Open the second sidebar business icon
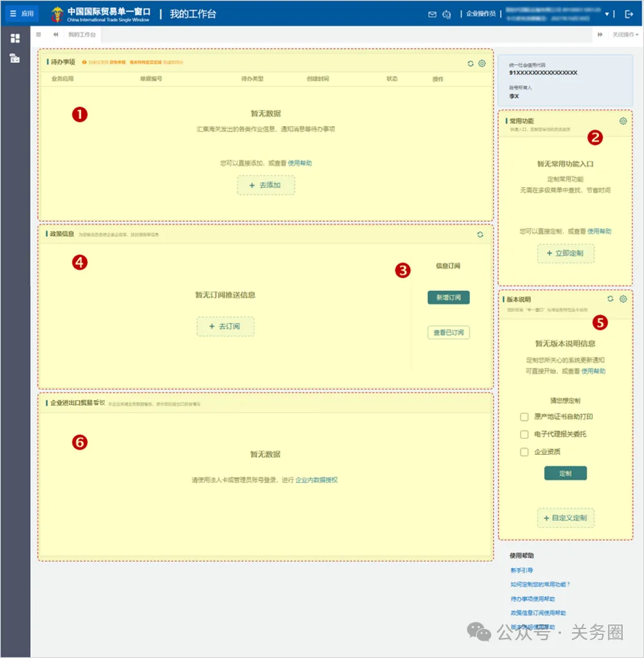This screenshot has width=644, height=658. click(x=15, y=59)
